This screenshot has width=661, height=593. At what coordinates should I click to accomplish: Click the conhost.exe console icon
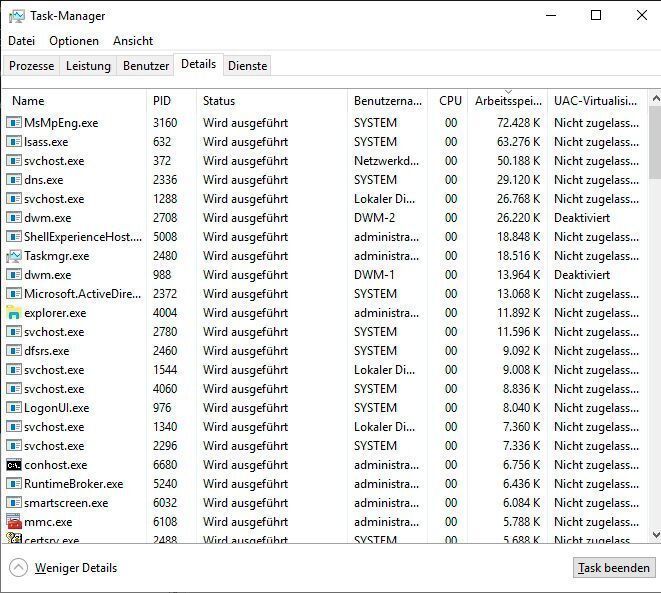point(13,465)
